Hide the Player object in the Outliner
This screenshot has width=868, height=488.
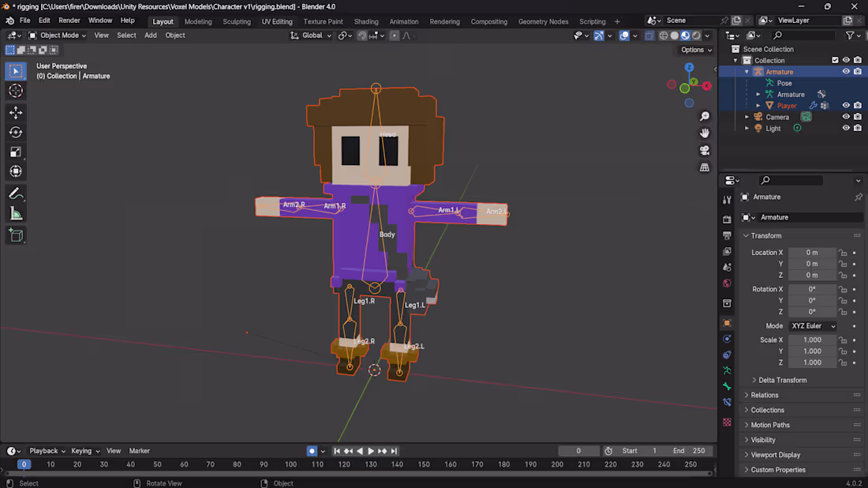click(x=846, y=105)
